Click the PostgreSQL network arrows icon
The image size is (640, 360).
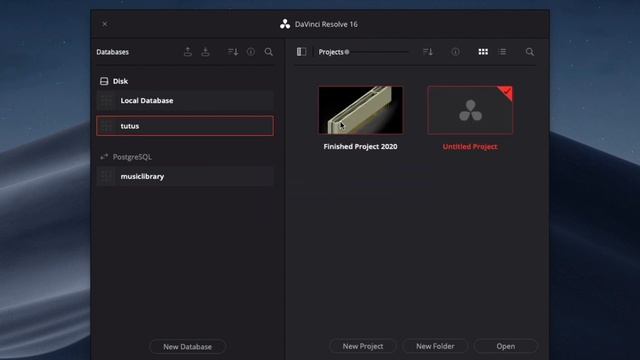click(104, 156)
